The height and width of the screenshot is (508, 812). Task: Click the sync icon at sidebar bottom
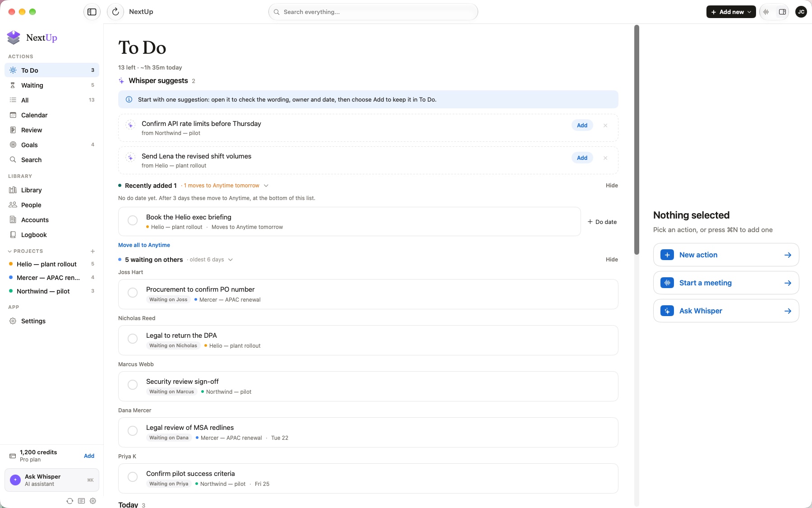tap(69, 501)
